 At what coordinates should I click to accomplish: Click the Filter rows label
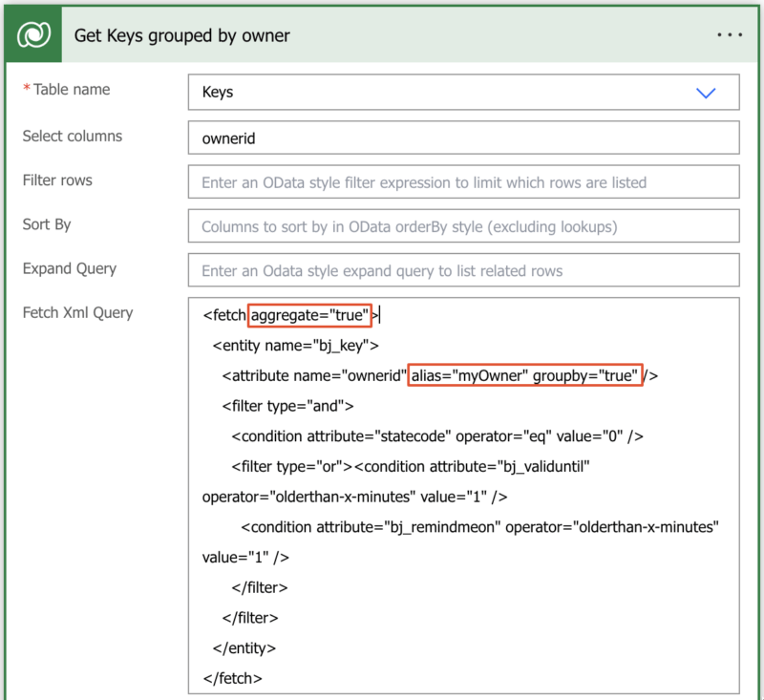point(57,180)
